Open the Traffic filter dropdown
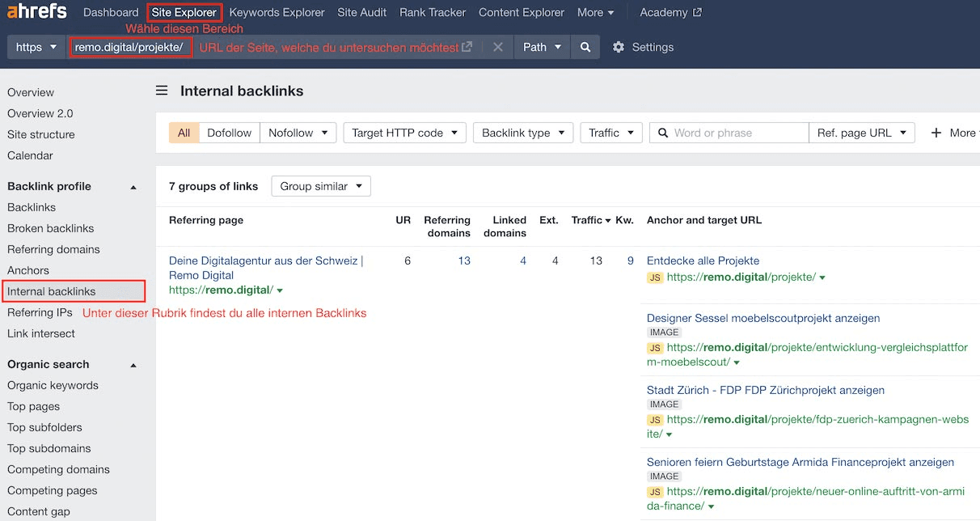 point(611,133)
